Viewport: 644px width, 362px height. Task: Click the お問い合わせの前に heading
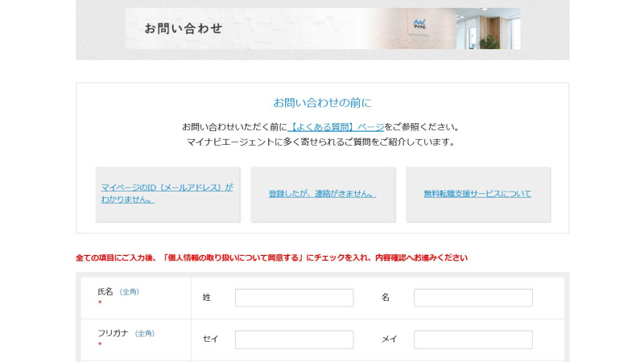[x=323, y=103]
